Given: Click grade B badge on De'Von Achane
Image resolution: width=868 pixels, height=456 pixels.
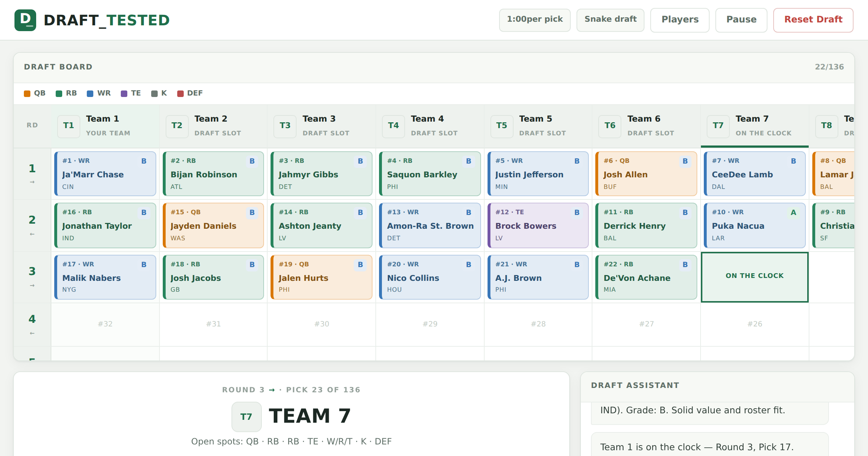Looking at the screenshot, I should coord(685,265).
